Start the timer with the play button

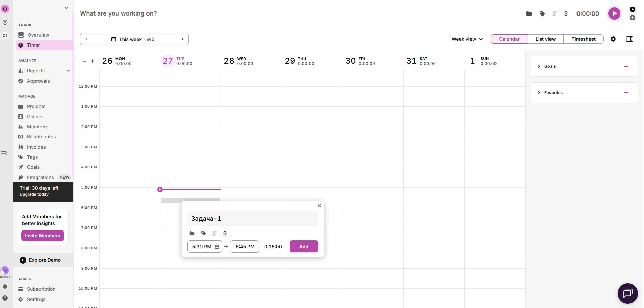[614, 14]
